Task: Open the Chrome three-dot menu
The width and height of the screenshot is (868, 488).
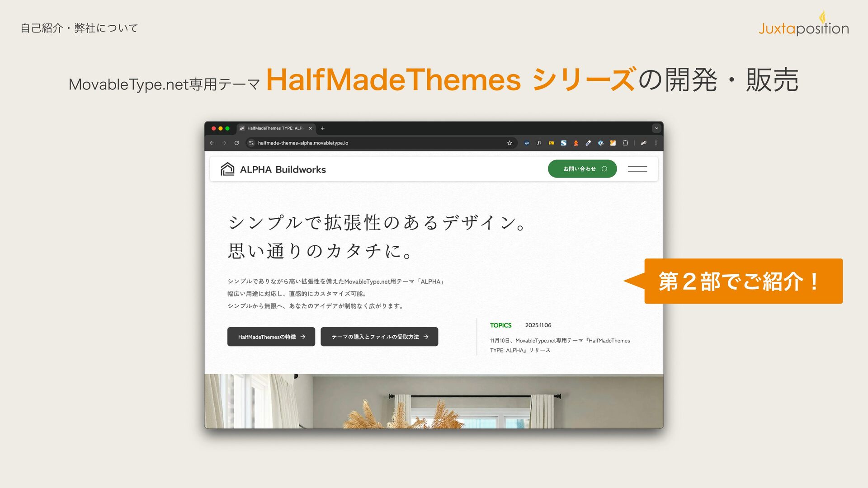Action: click(656, 143)
